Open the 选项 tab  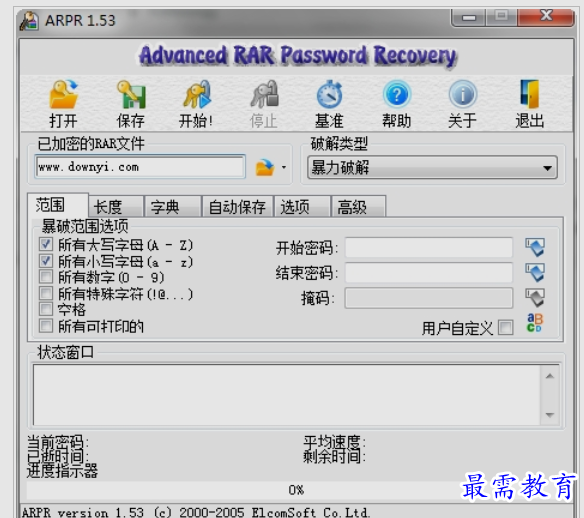pyautogui.click(x=302, y=207)
